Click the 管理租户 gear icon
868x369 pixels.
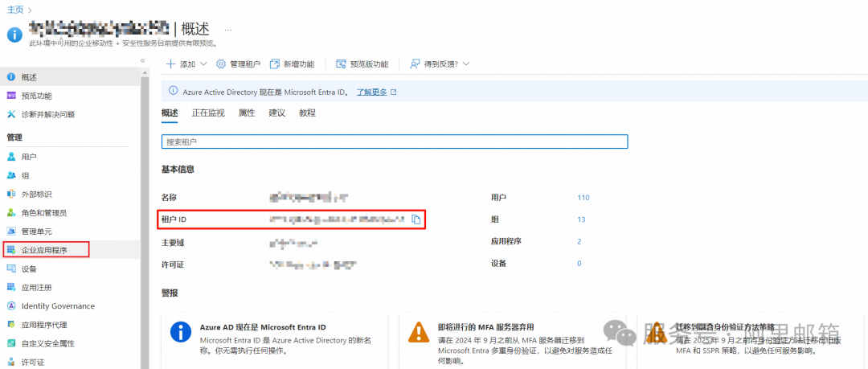[221, 64]
